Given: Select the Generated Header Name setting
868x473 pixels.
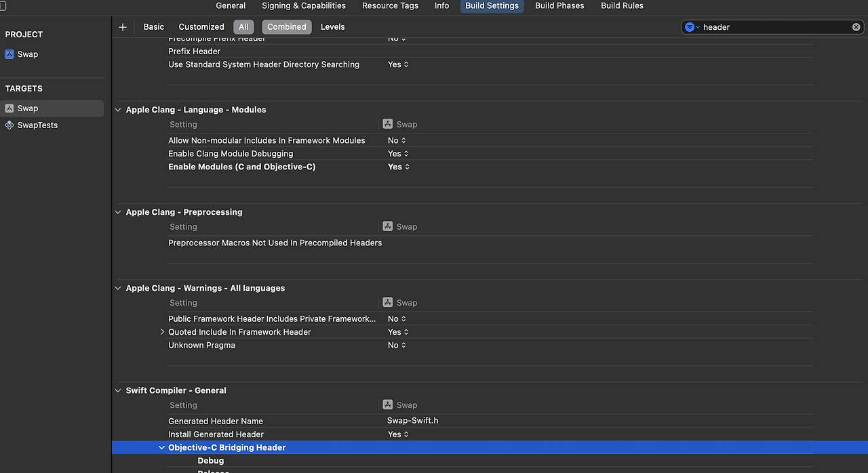Looking at the screenshot, I should (x=216, y=421).
